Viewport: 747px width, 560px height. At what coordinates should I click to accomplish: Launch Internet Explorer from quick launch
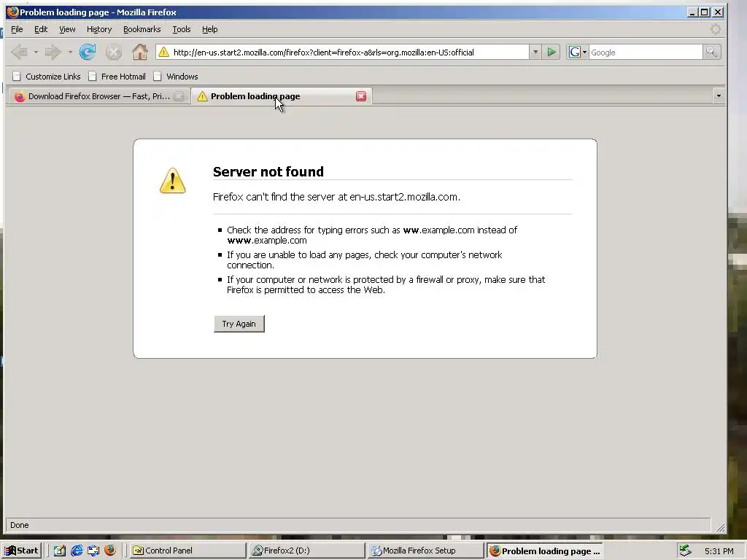point(76,551)
